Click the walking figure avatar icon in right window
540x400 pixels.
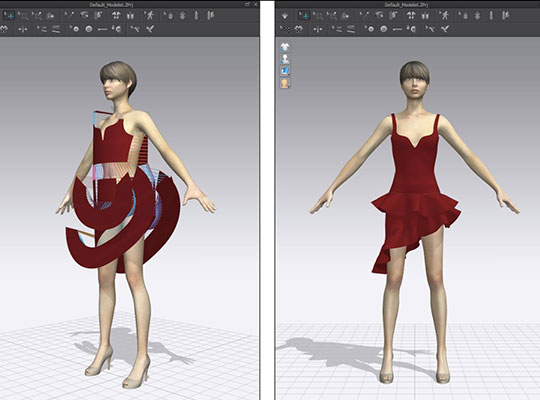pos(445,15)
